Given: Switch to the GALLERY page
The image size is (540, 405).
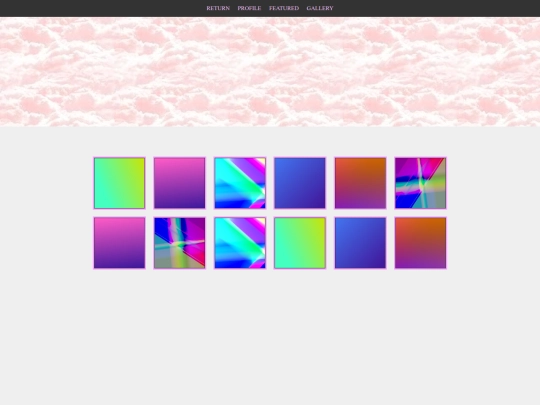Looking at the screenshot, I should point(320,8).
